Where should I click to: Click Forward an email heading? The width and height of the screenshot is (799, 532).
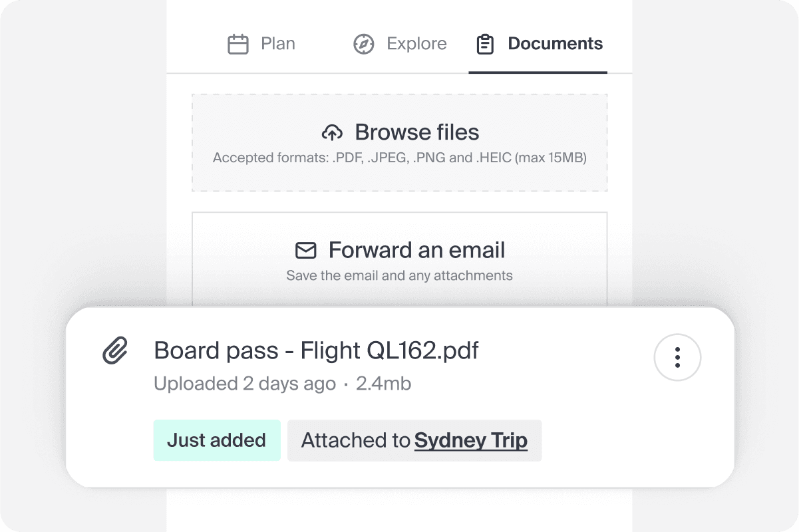pyautogui.click(x=417, y=250)
